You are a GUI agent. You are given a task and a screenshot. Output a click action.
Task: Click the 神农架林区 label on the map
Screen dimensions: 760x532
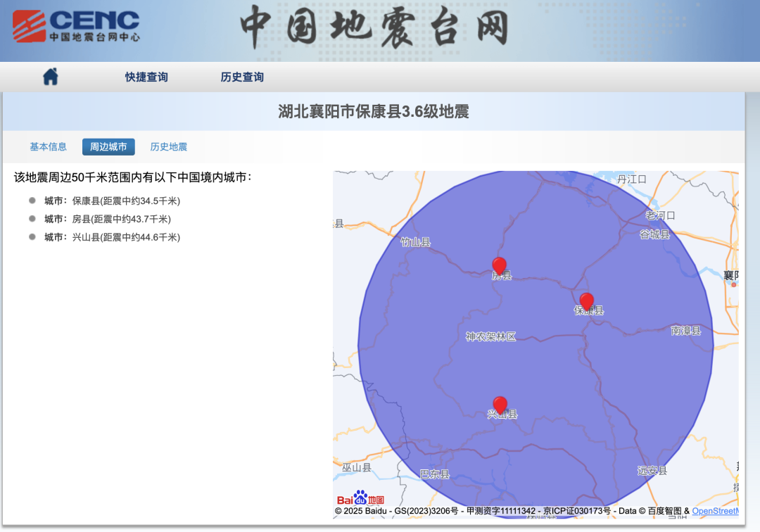coord(490,337)
